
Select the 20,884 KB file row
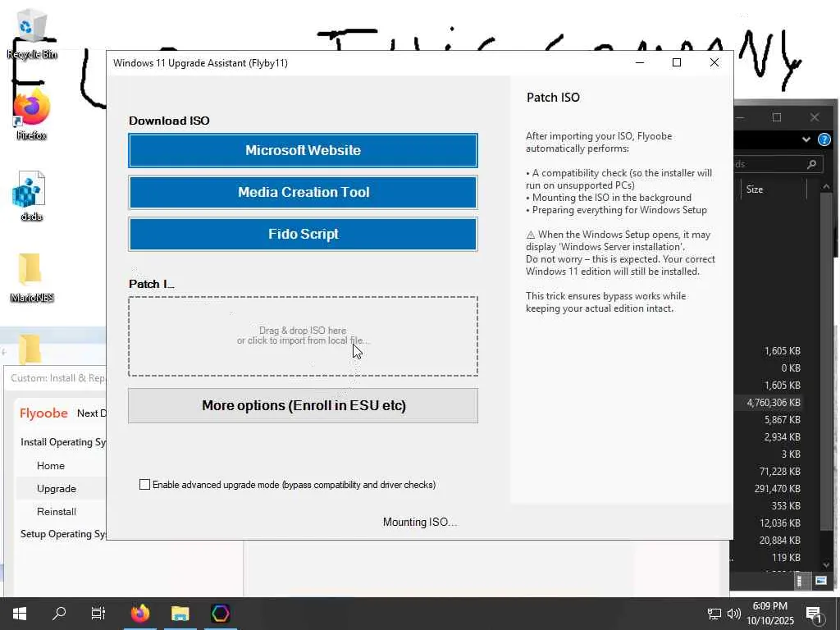(x=768, y=540)
